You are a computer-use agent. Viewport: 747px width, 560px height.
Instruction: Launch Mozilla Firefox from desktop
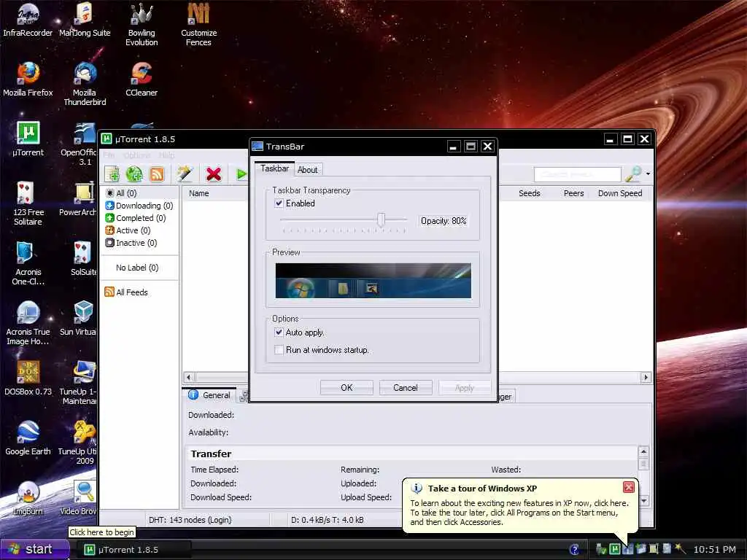[x=28, y=79]
